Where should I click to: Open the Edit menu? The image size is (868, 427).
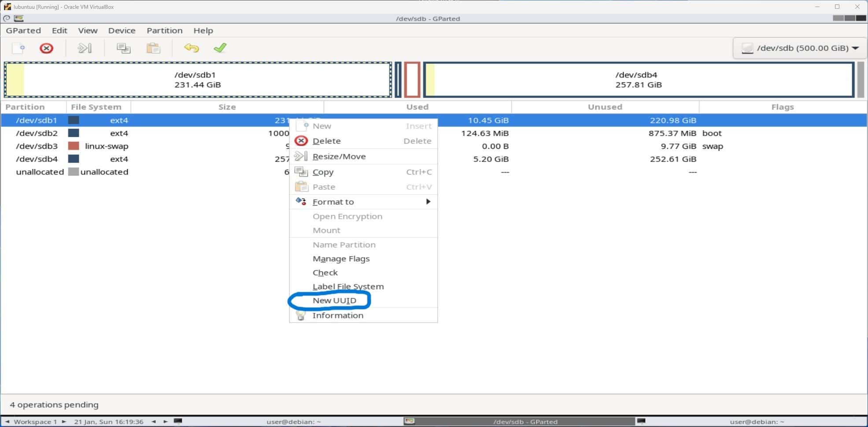point(59,30)
